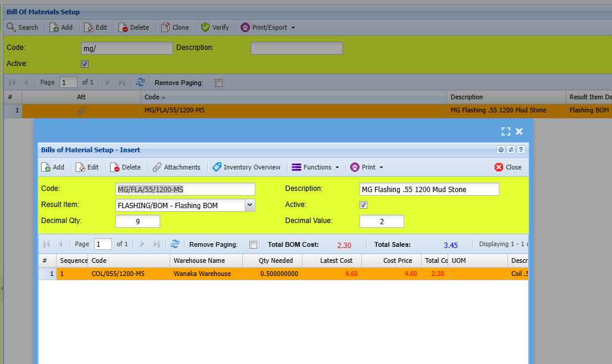Image resolution: width=612 pixels, height=364 pixels.
Task: Open Inventory Overview from dialog toolbar
Action: [246, 167]
